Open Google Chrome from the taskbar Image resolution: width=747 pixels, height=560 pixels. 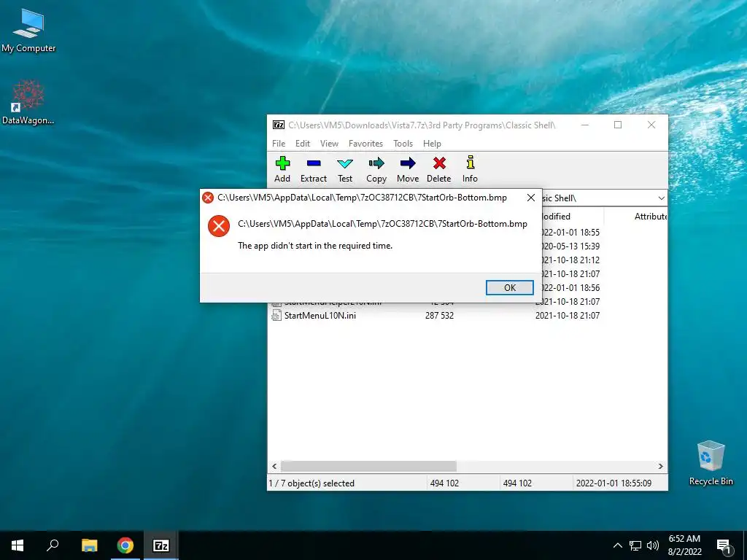[125, 545]
